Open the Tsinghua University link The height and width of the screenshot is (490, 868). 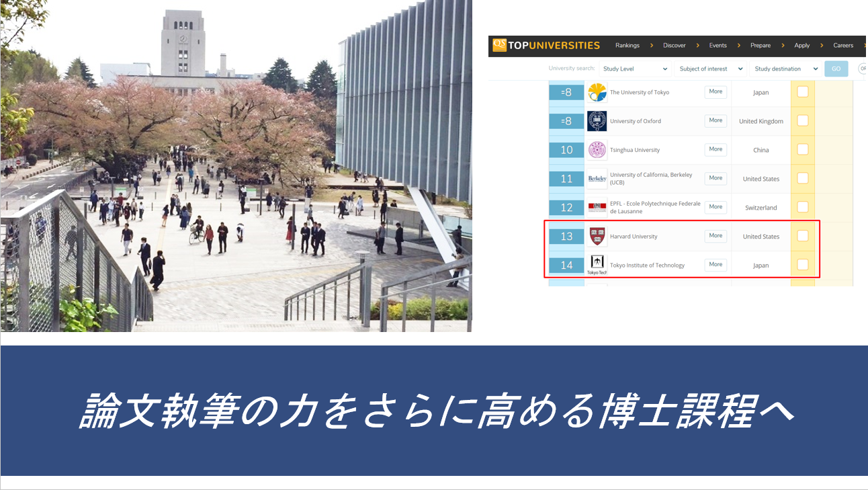coord(635,151)
